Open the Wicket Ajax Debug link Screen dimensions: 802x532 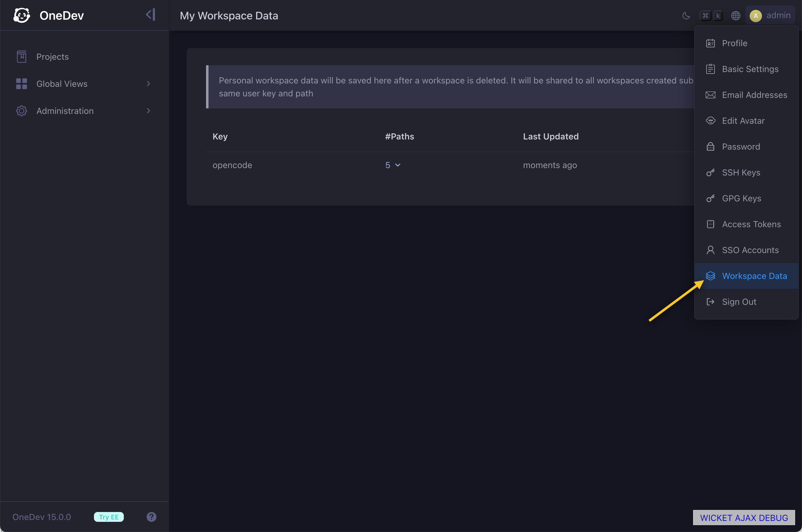[743, 518]
